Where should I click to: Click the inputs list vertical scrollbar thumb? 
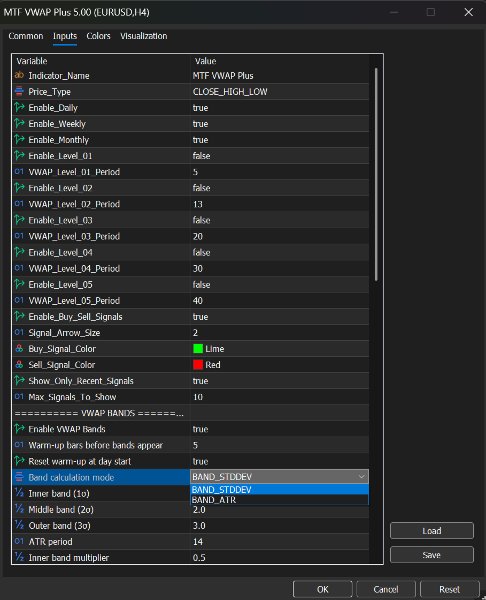click(376, 175)
